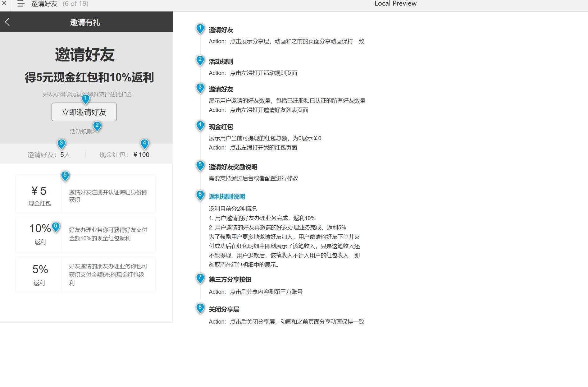Open the pages sitemap hamburger icon

(21, 4)
